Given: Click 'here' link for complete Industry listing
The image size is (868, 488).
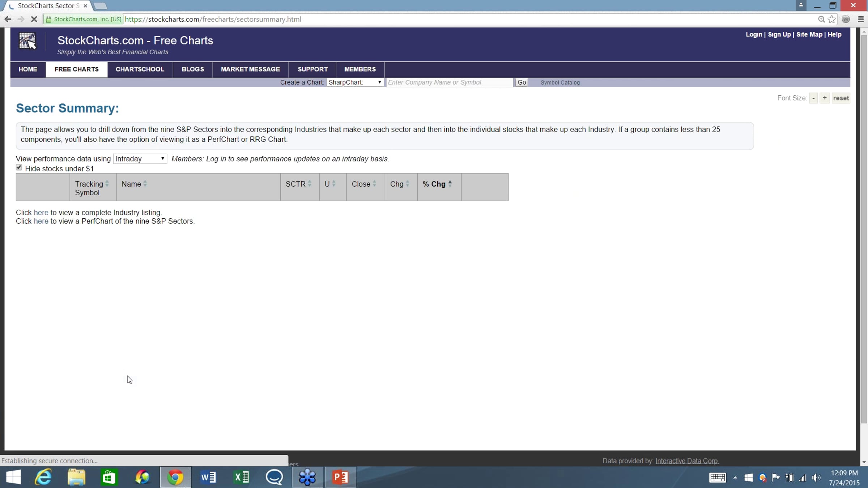Looking at the screenshot, I should tap(41, 213).
